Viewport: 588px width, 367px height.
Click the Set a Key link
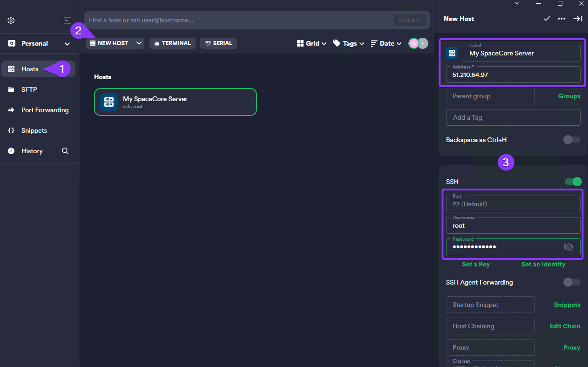476,264
